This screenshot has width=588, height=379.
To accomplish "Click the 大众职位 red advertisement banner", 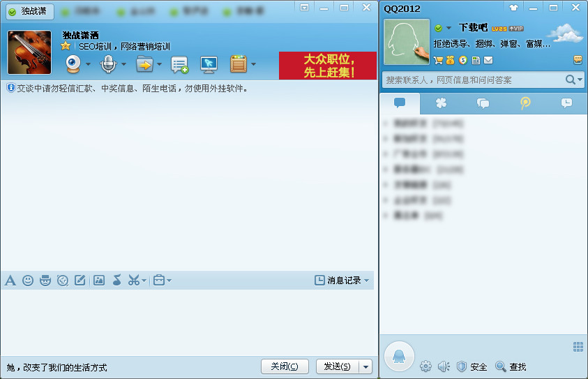I will click(x=328, y=66).
